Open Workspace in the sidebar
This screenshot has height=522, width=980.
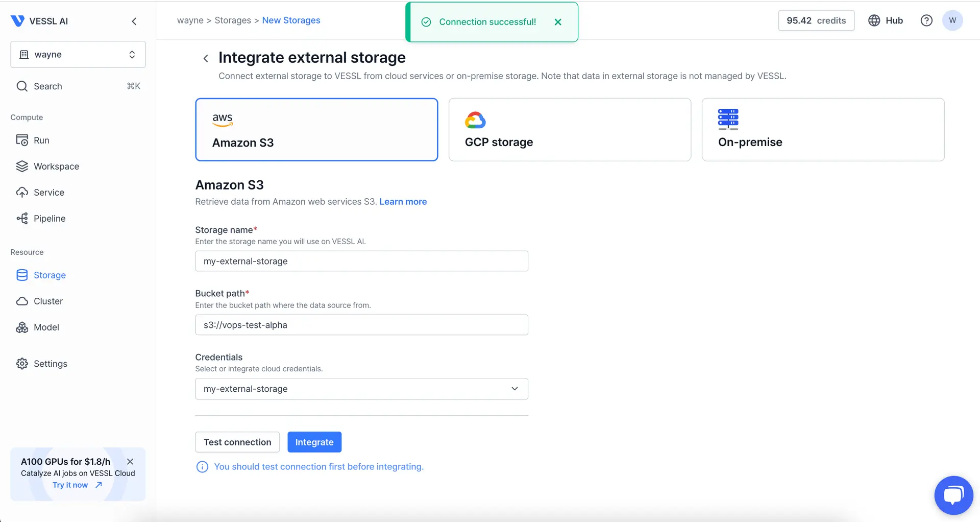(x=56, y=167)
